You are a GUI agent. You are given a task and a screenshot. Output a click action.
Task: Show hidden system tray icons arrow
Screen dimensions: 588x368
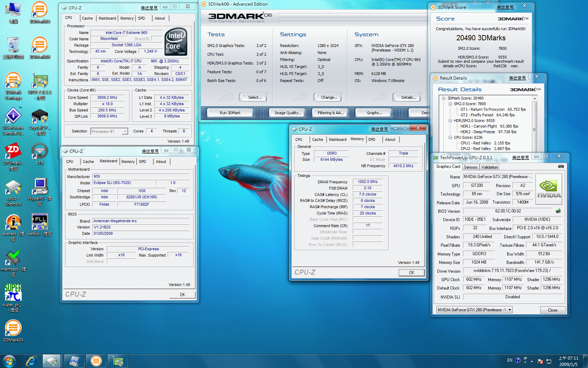[532, 361]
